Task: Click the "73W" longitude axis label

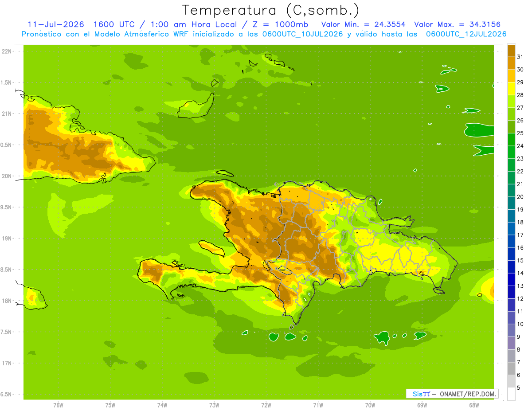Action: pyautogui.click(x=214, y=405)
